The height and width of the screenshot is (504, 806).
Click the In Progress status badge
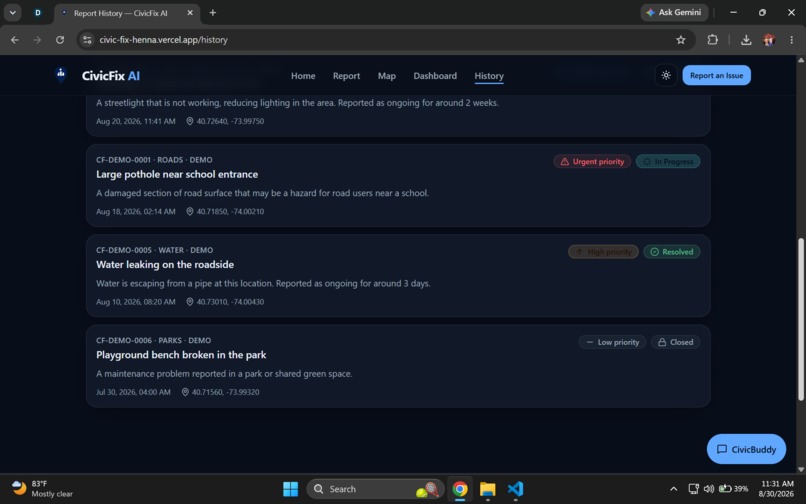click(x=668, y=161)
